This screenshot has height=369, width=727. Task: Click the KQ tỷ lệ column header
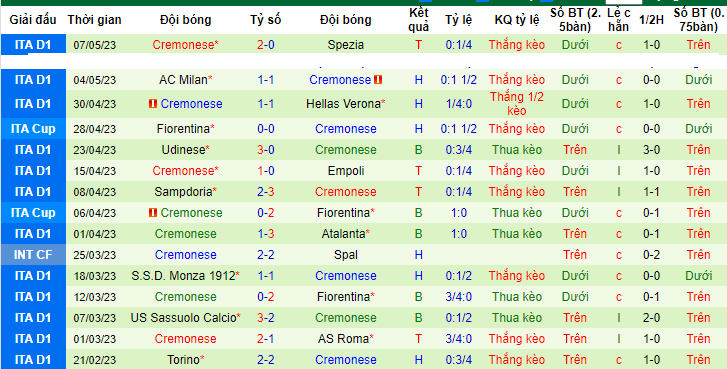coord(517,20)
